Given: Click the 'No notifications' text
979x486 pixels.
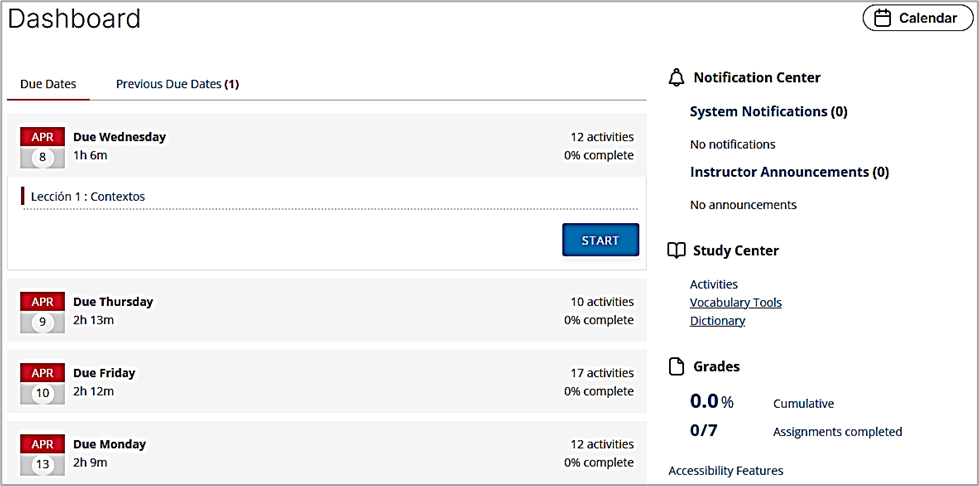Looking at the screenshot, I should coord(732,144).
